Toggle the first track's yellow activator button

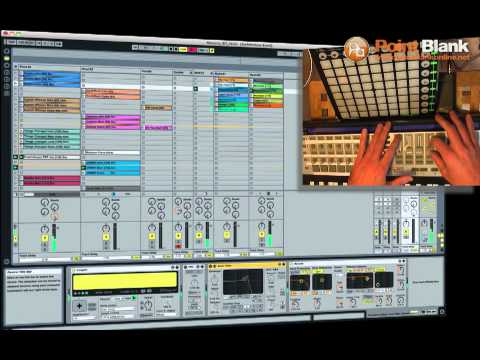45,238
